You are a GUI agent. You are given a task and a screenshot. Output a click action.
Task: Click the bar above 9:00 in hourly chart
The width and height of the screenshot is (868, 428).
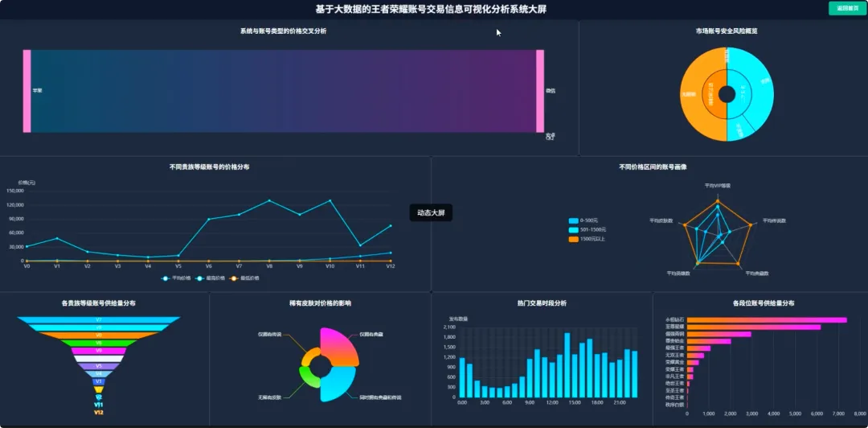click(x=530, y=378)
